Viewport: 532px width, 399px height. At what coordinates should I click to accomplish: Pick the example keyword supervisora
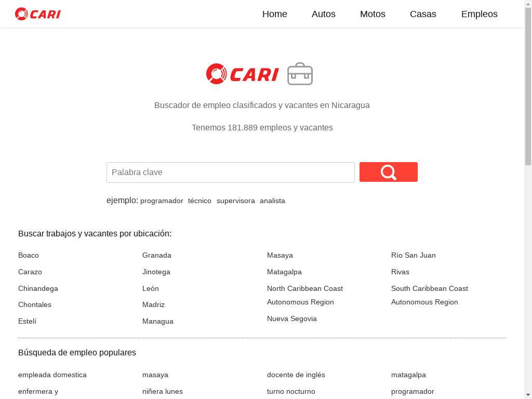(x=235, y=201)
